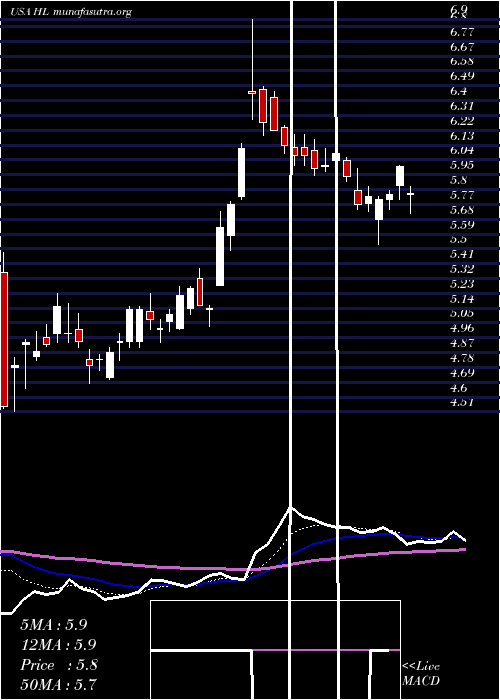Click the 50MA : 5.7 label
Screen dimensions: 500x700
tap(58, 685)
